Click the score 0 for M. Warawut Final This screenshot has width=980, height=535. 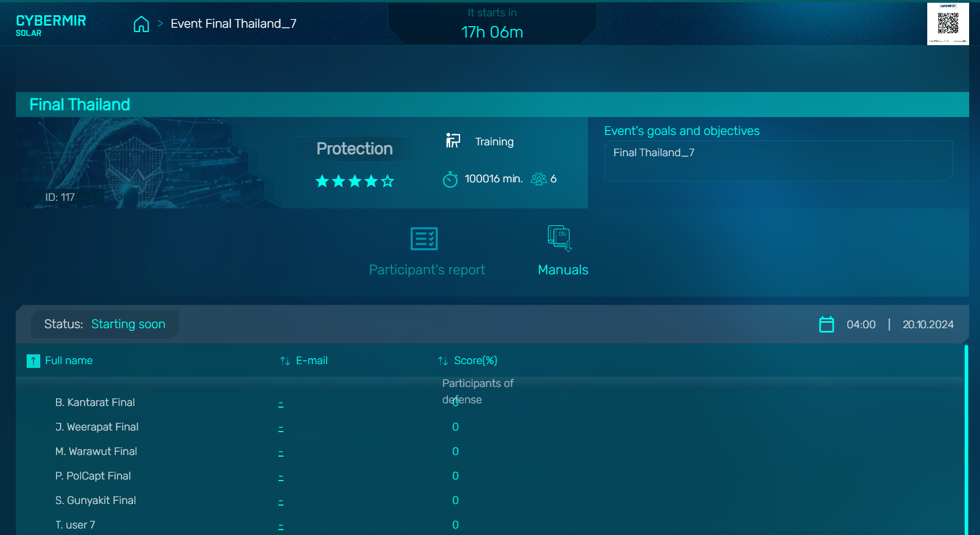(x=456, y=452)
